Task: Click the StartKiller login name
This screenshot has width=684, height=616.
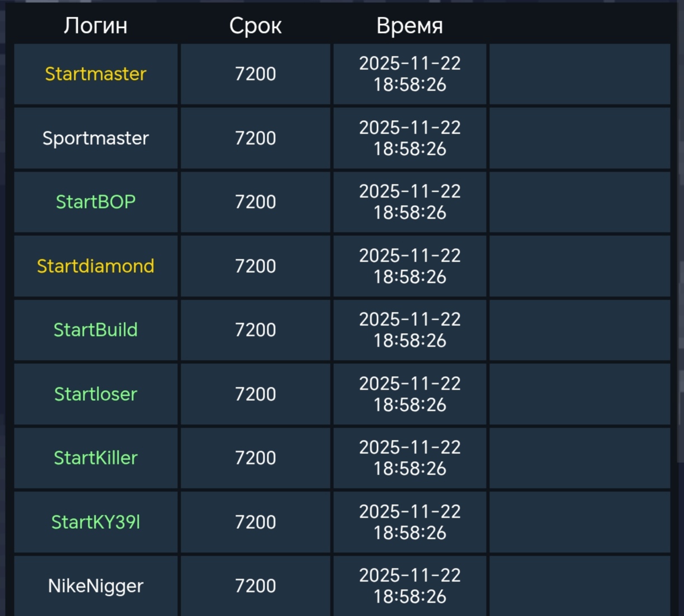Action: pos(96,458)
